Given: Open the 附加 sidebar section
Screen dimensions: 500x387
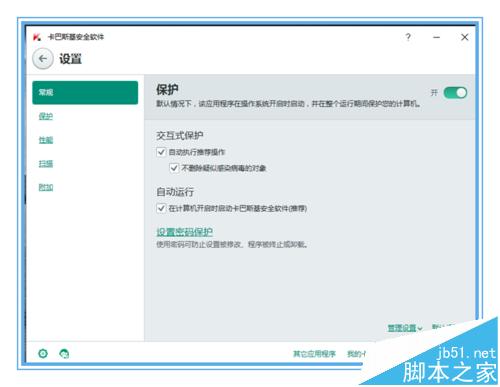Looking at the screenshot, I should point(46,187).
